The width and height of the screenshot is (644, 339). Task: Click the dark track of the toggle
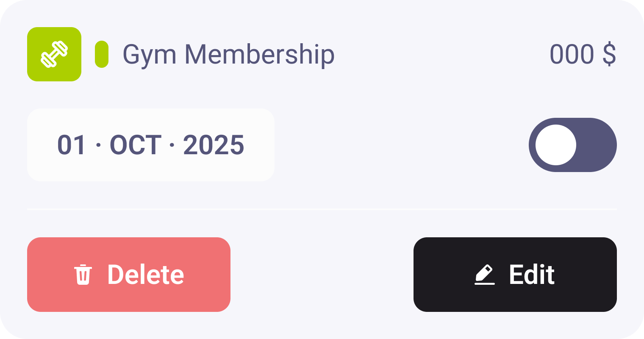click(597, 145)
